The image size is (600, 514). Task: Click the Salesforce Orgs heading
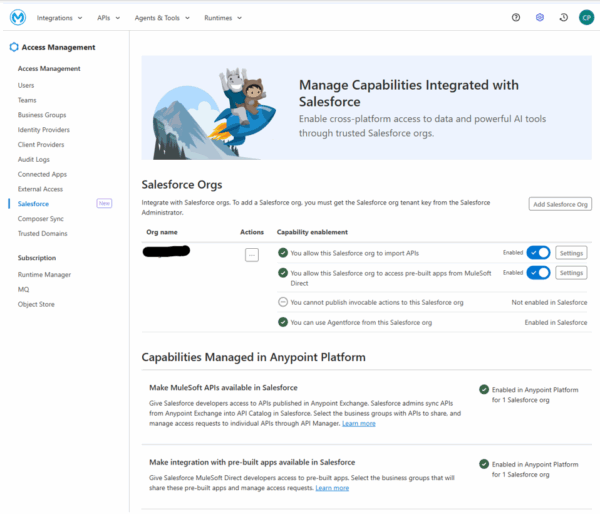point(182,185)
